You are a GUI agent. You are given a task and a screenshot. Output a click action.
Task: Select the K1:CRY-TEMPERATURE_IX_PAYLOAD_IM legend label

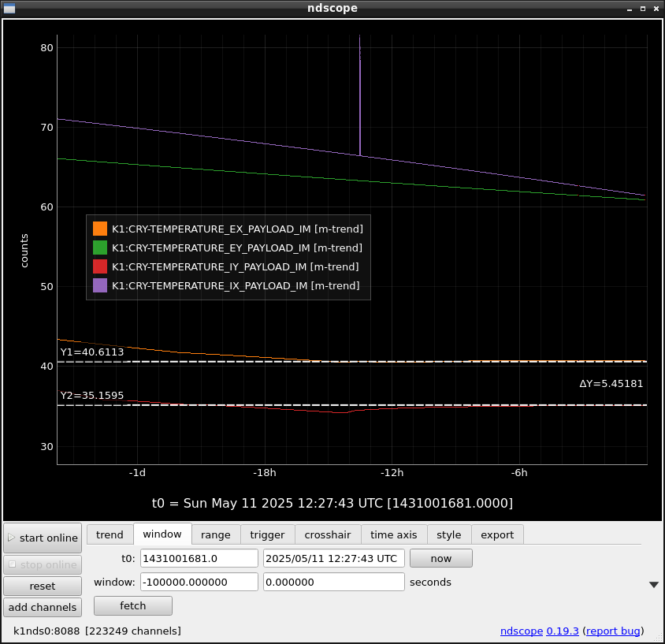click(236, 286)
